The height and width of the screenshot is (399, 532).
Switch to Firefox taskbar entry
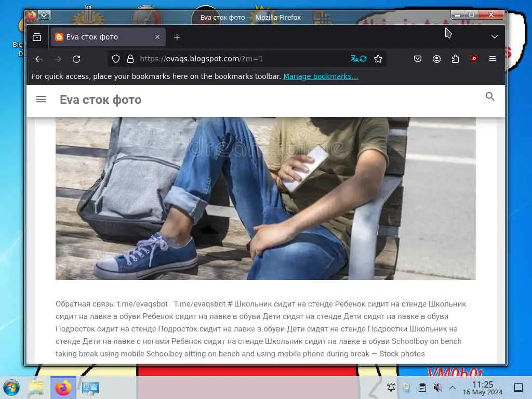coord(63,388)
